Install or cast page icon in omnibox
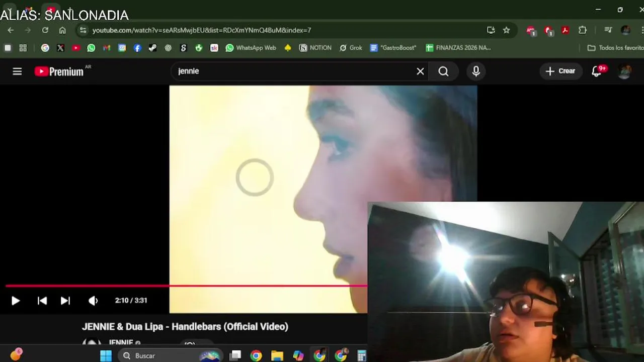This screenshot has width=644, height=362. [491, 30]
